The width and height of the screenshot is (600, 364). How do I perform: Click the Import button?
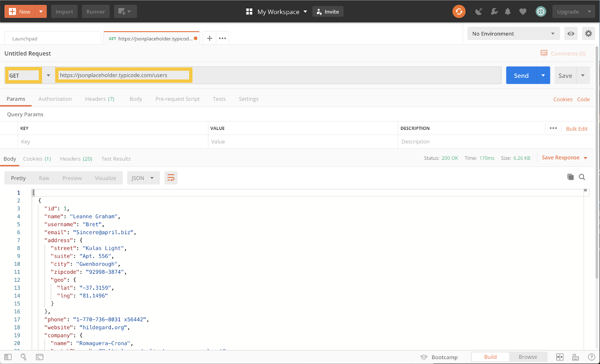64,12
